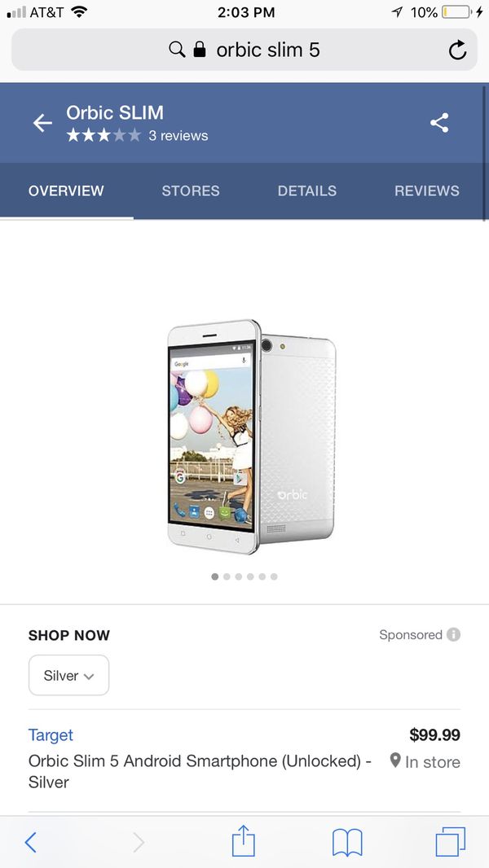Tap the share icon in the blue header
489x868 pixels.
[440, 123]
